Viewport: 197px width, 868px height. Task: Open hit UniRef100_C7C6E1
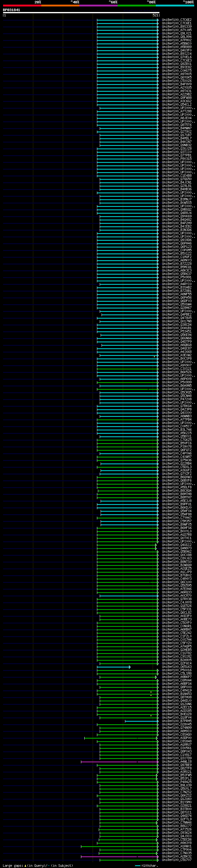click(176, 23)
